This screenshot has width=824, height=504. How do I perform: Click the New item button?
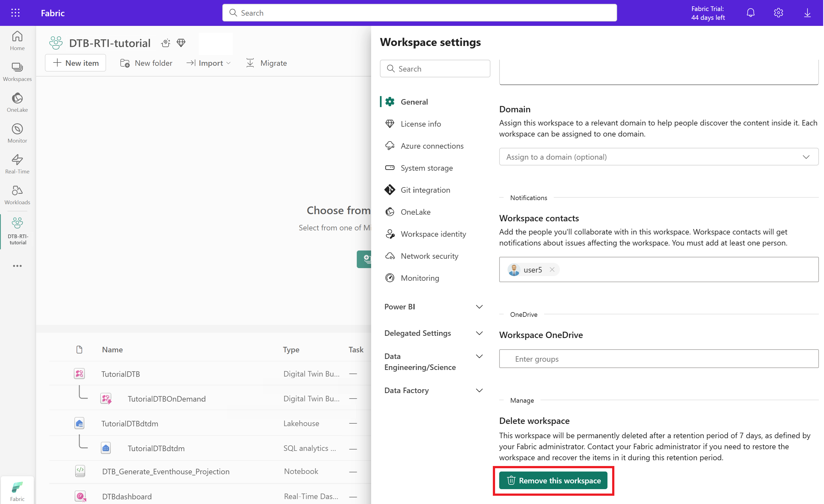click(75, 63)
